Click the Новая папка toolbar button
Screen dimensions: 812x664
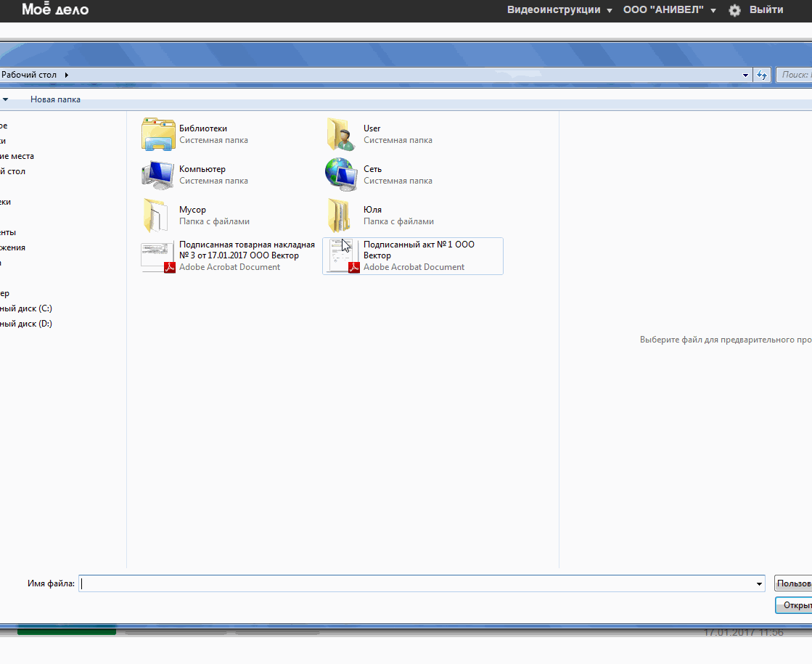click(x=55, y=99)
